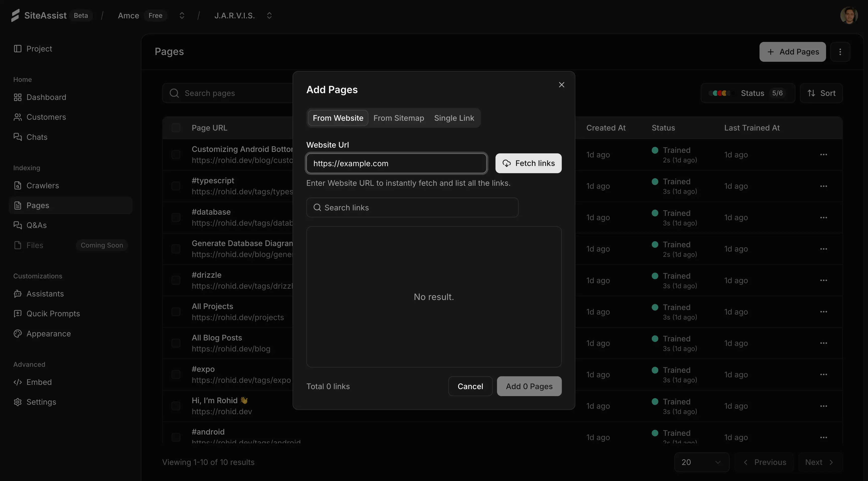Image resolution: width=868 pixels, height=481 pixels.
Task: Click the https://rohid.dev/blog URL text
Action: point(231,349)
